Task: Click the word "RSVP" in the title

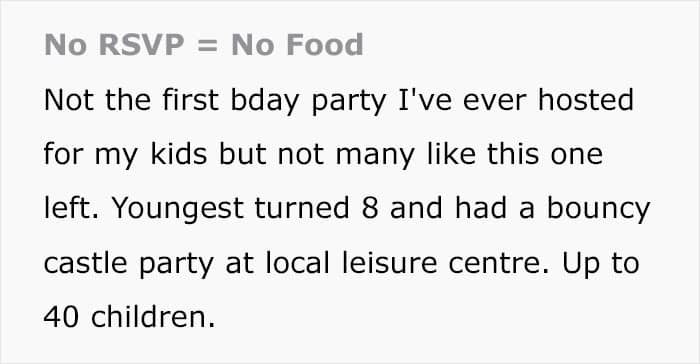Action: (141, 45)
